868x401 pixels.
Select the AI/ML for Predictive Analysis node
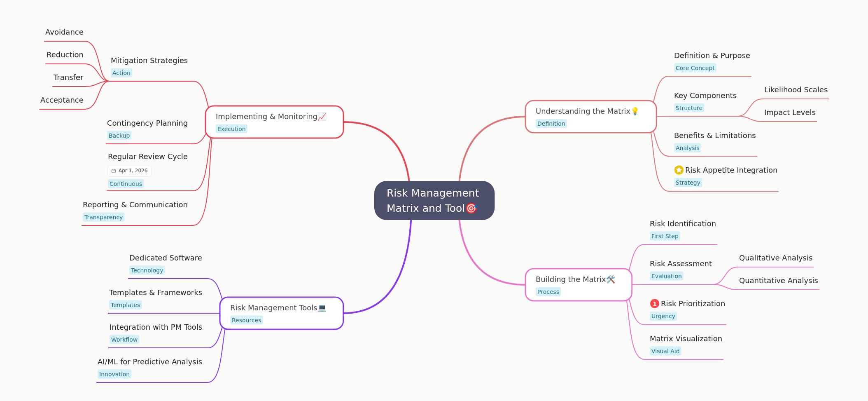point(149,361)
